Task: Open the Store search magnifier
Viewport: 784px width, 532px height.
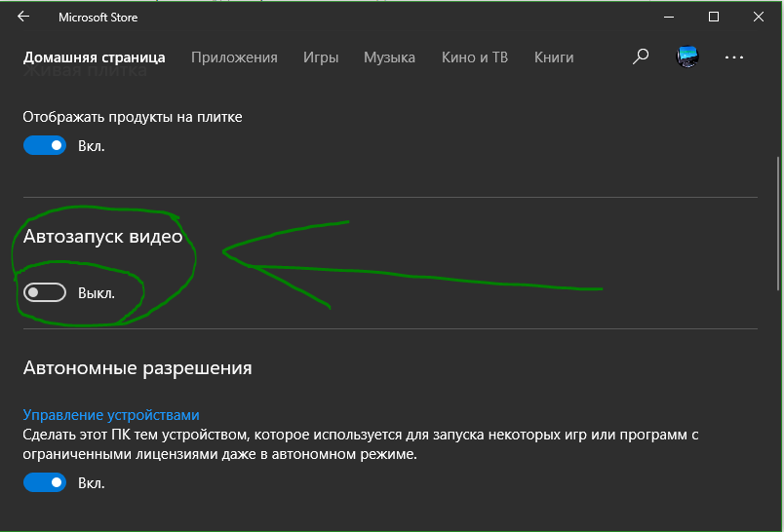Action: coord(641,57)
